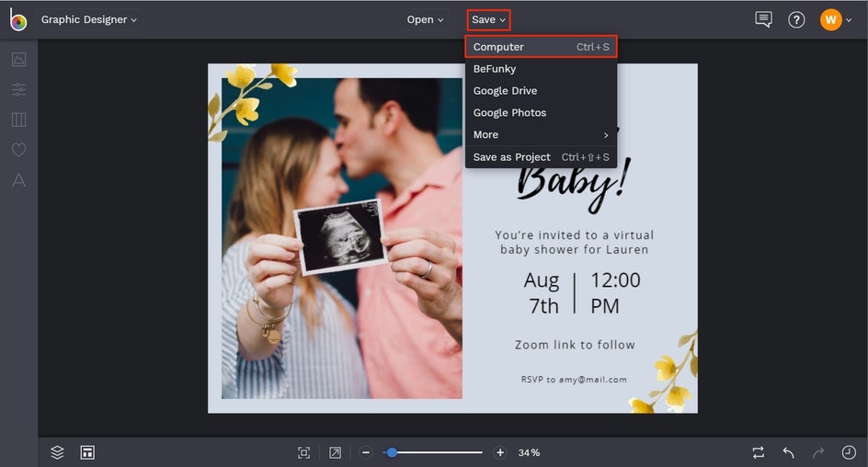
Task: Open the Text tool sidebar icon
Action: coord(18,180)
